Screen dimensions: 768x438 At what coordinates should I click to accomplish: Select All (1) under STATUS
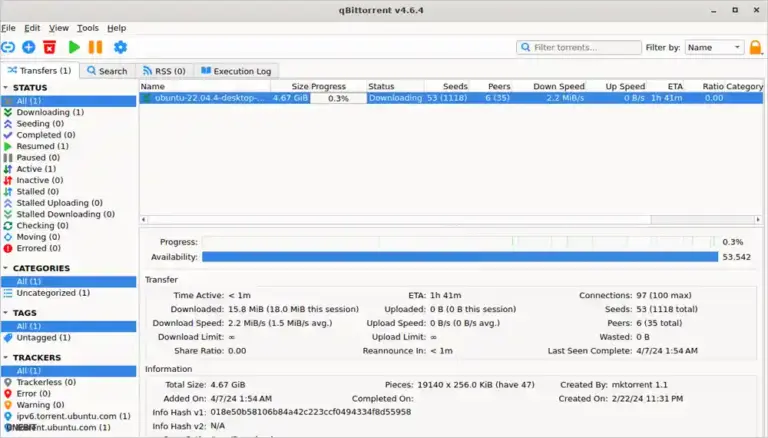click(x=69, y=101)
